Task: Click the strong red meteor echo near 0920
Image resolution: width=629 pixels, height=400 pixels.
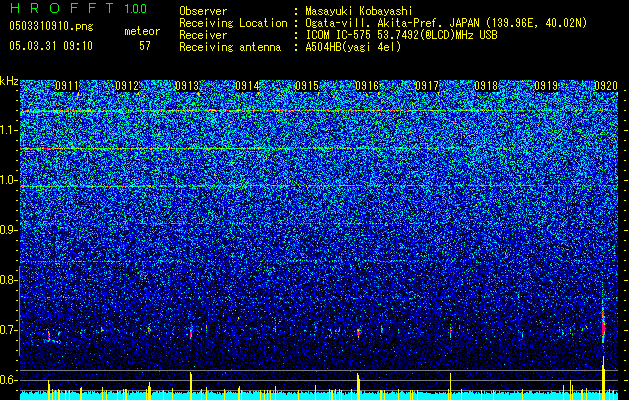Action: point(603,327)
